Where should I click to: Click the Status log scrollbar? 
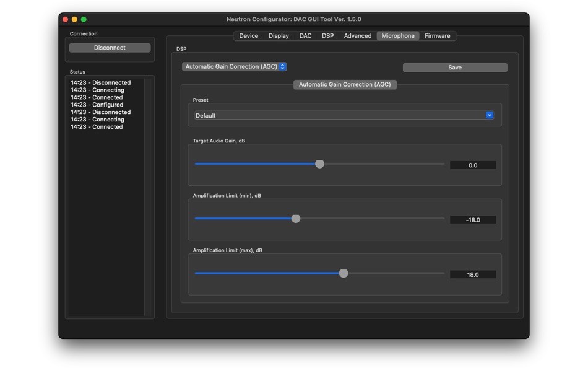148,197
